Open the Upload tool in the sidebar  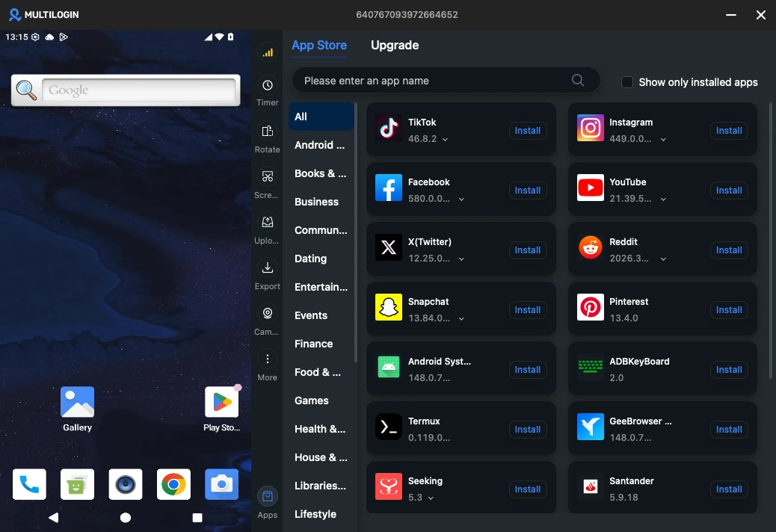click(267, 222)
